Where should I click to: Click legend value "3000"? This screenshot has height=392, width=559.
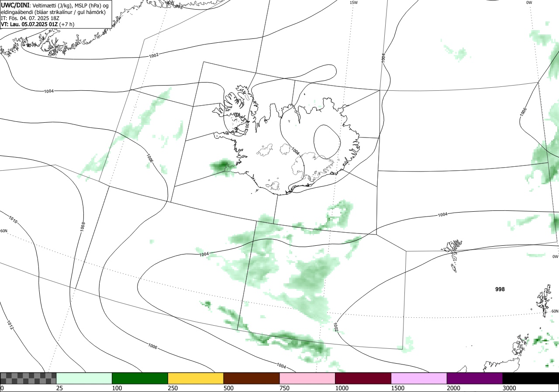(509, 388)
